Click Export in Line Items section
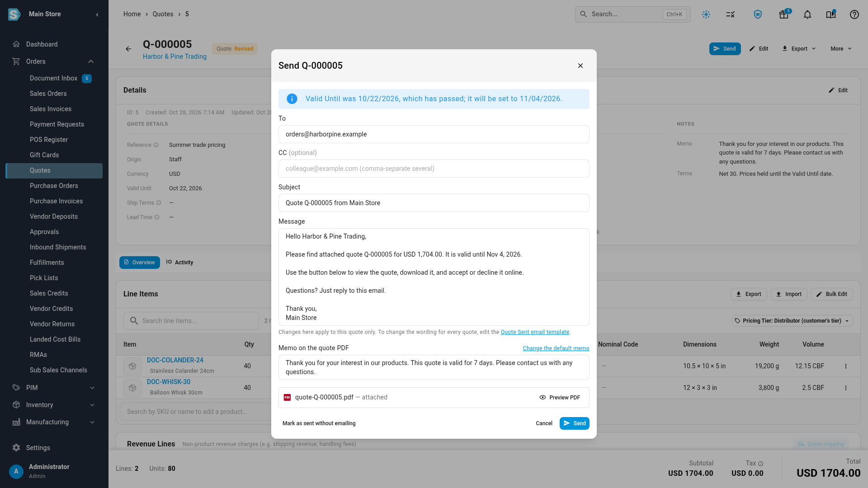Viewport: 868px width, 488px height. pos(749,294)
